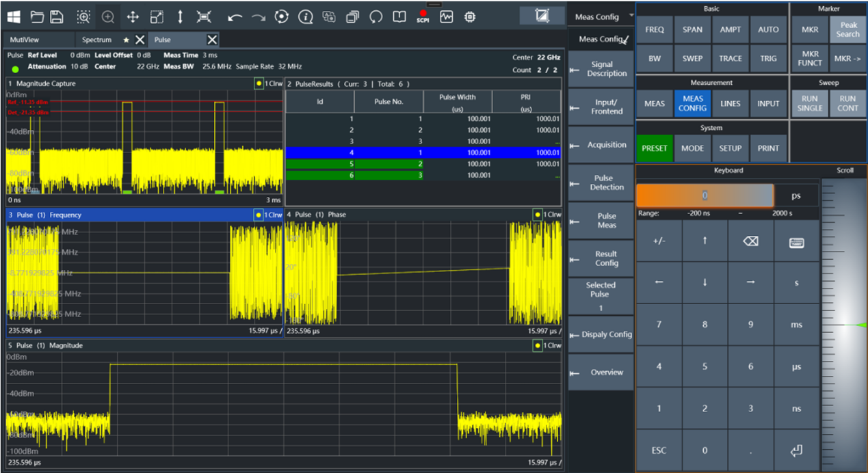Click the FREQ button
The height and width of the screenshot is (473, 868).
[x=655, y=29]
